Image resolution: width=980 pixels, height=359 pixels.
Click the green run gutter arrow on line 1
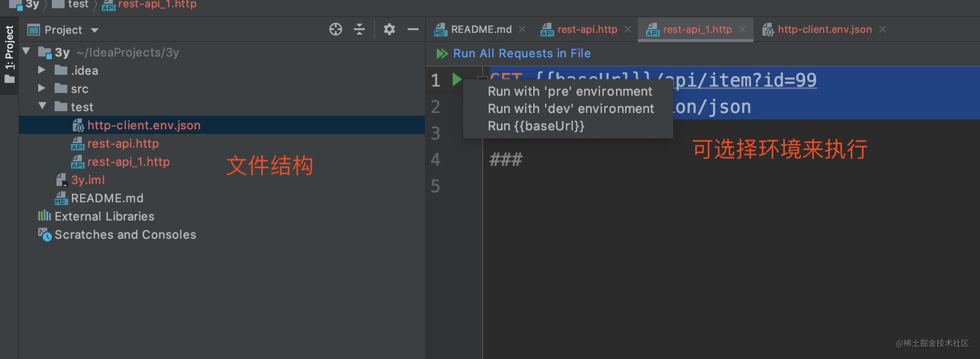[457, 79]
